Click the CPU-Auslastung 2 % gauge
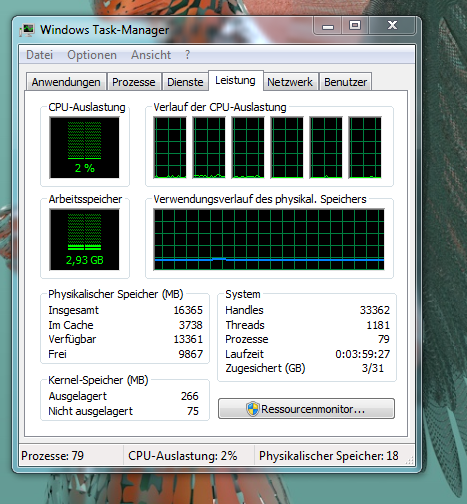The image size is (467, 504). pyautogui.click(x=84, y=147)
